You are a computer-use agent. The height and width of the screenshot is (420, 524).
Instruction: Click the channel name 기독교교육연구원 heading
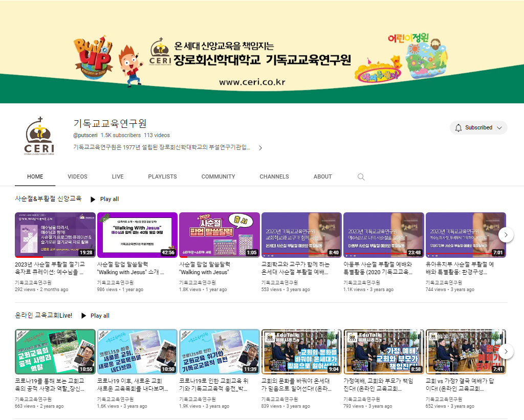tap(110, 124)
